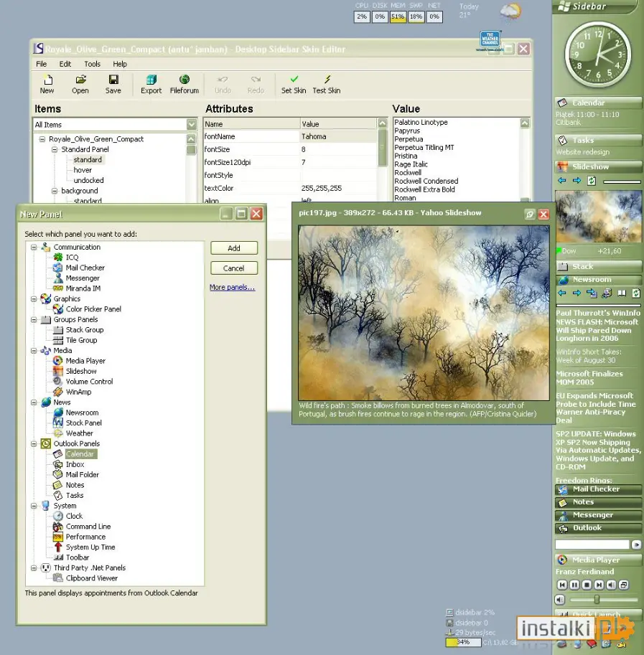
Task: Collapse the Outlook Panels tree node
Action: click(34, 443)
